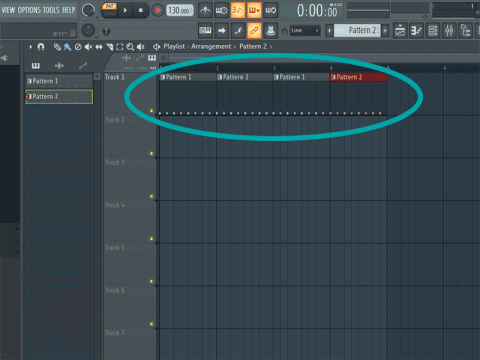
Task: Click the orange link-to-controller icon
Action: (254, 31)
